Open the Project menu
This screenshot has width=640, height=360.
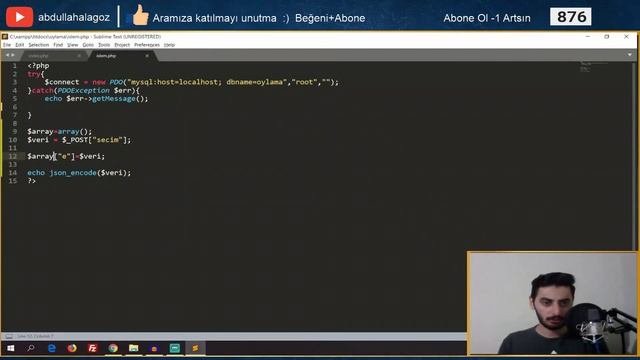[x=122, y=45]
